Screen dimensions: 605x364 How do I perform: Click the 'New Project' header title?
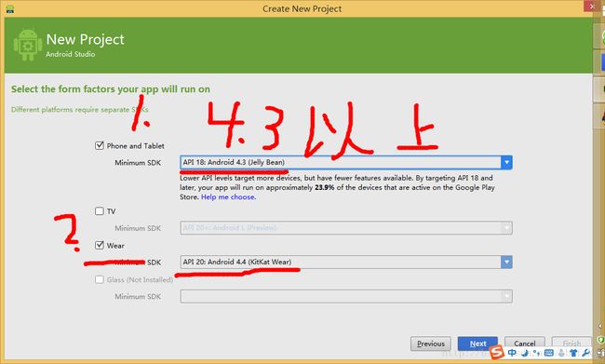(x=86, y=39)
